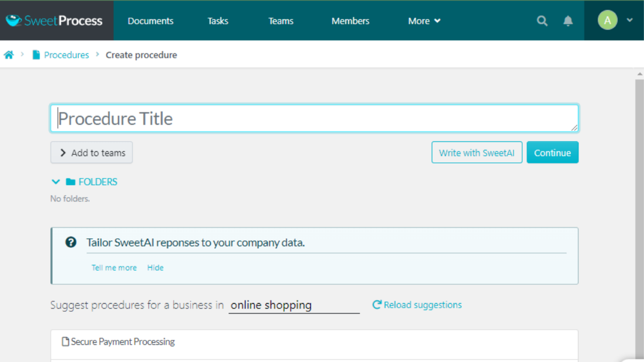
Task: Click the question mark help icon
Action: (71, 242)
